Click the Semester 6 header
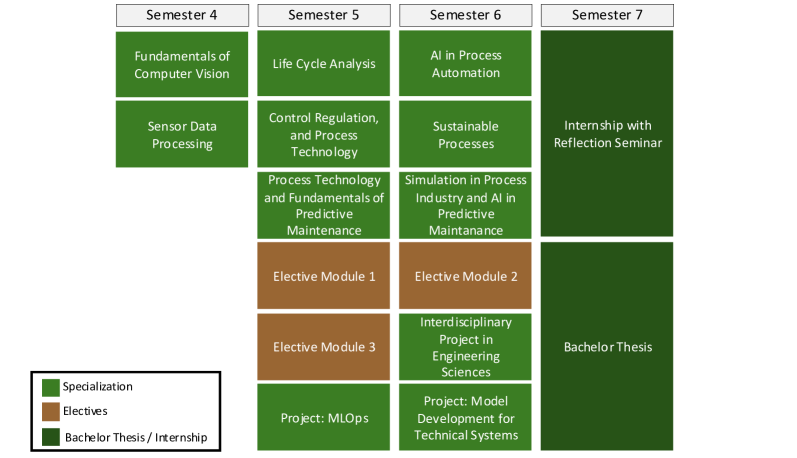 465,15
